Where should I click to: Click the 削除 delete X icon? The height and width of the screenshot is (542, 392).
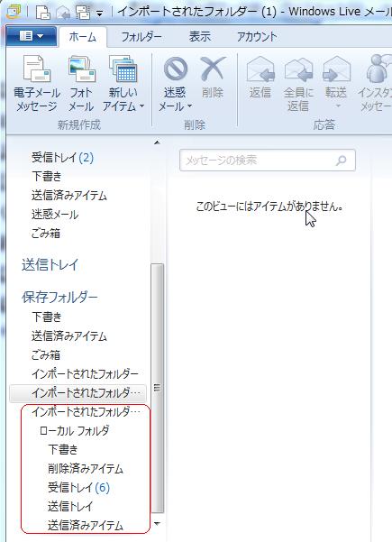[x=213, y=69]
